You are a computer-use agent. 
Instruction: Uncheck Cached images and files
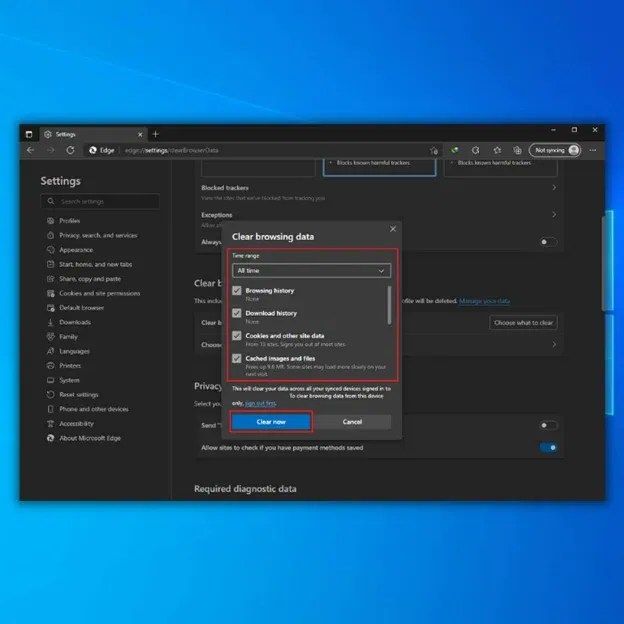[237, 359]
